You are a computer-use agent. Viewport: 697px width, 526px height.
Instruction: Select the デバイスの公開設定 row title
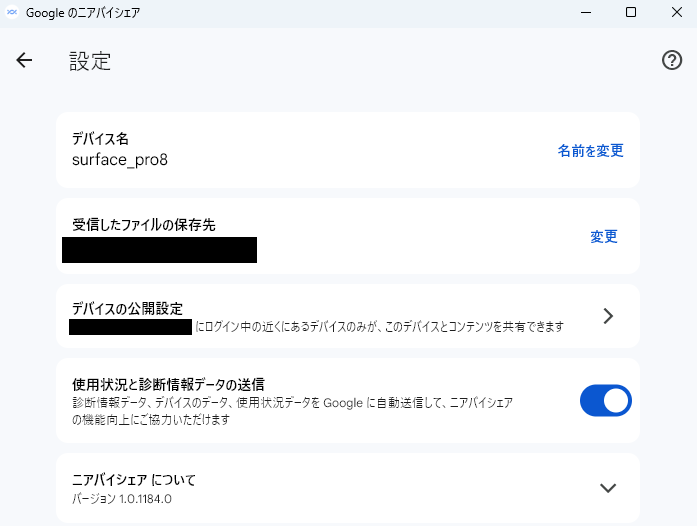[127, 307]
